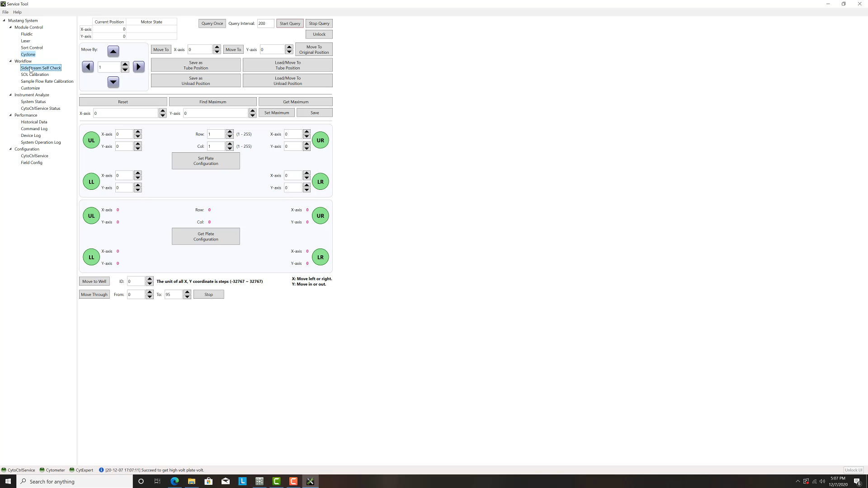868x488 pixels.
Task: Click the Set Plate Configuration button
Action: click(x=206, y=160)
